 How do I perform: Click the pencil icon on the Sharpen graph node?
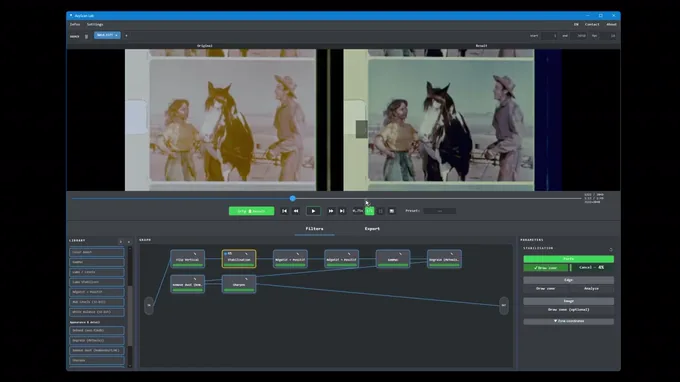pyautogui.click(x=246, y=279)
